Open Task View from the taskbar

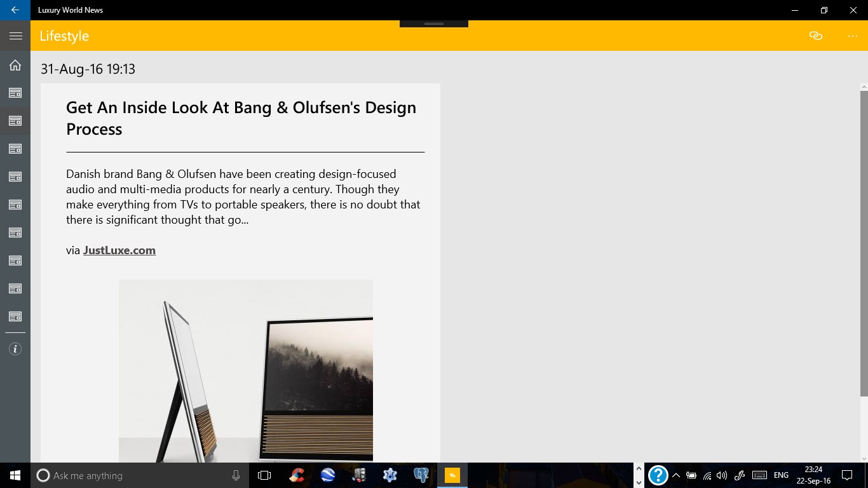[264, 475]
